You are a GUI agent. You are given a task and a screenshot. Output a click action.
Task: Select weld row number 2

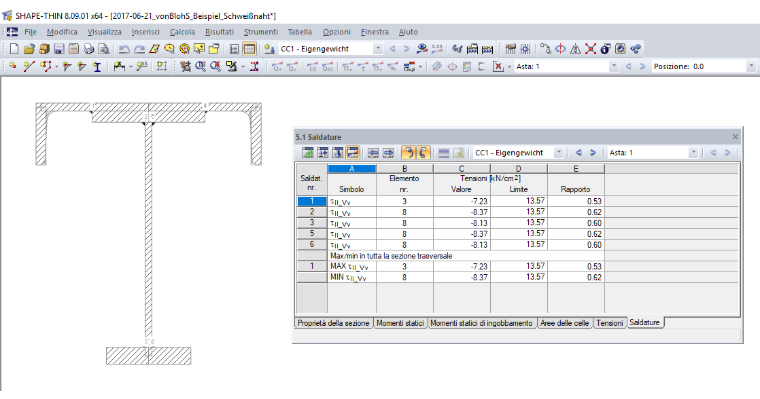point(312,212)
